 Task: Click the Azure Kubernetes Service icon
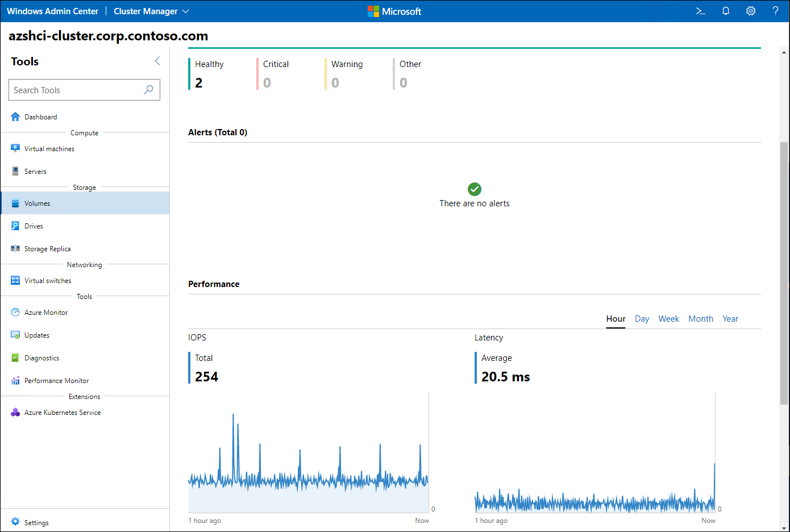point(15,412)
